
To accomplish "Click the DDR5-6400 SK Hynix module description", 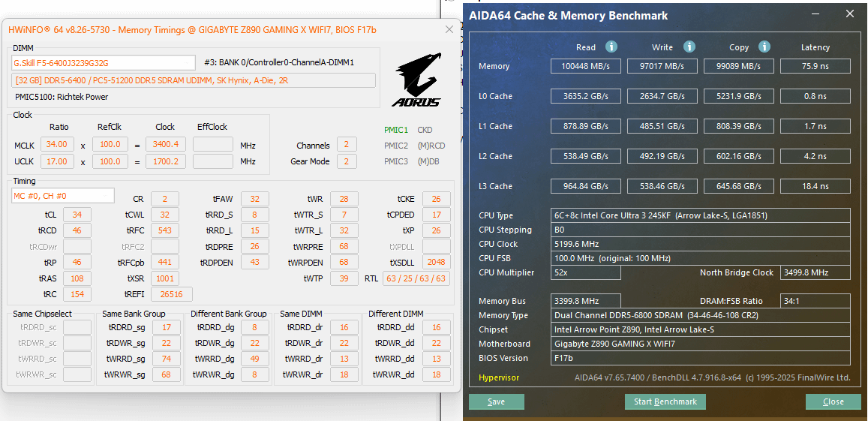I will 194,80.
